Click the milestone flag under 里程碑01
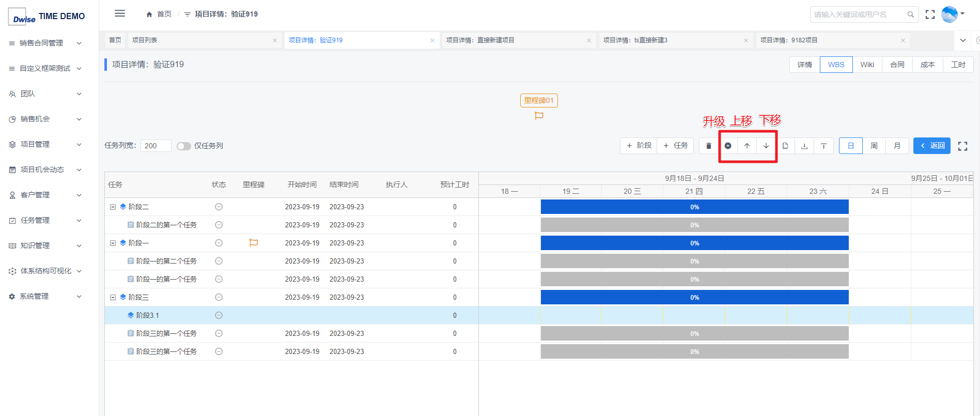The image size is (980, 416). [x=539, y=116]
